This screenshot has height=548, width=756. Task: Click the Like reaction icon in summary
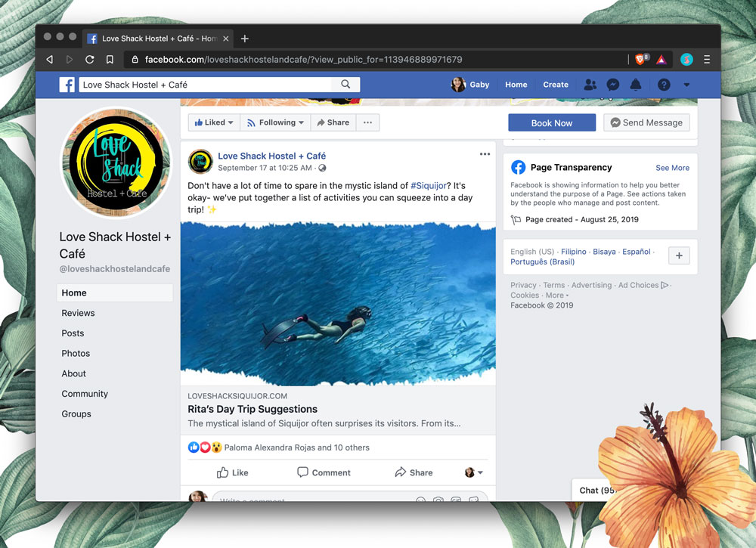[x=194, y=447]
